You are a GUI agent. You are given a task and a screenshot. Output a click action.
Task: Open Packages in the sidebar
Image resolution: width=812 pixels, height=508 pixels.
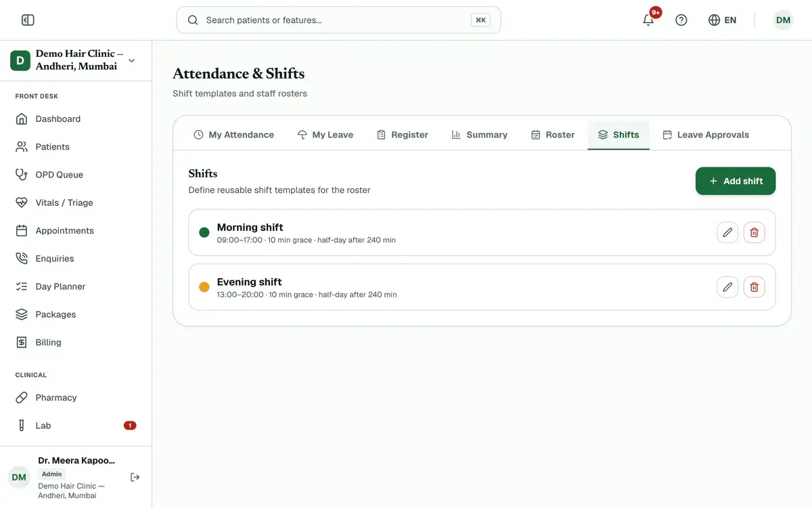(76, 314)
